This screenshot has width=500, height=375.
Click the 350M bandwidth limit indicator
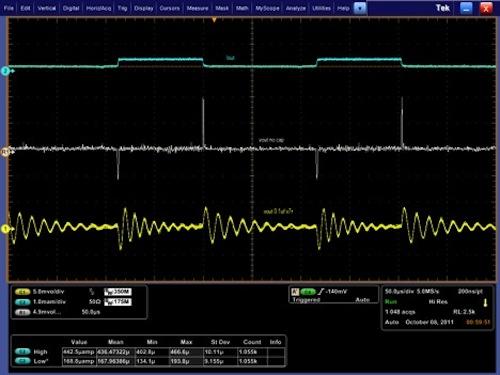coord(118,292)
